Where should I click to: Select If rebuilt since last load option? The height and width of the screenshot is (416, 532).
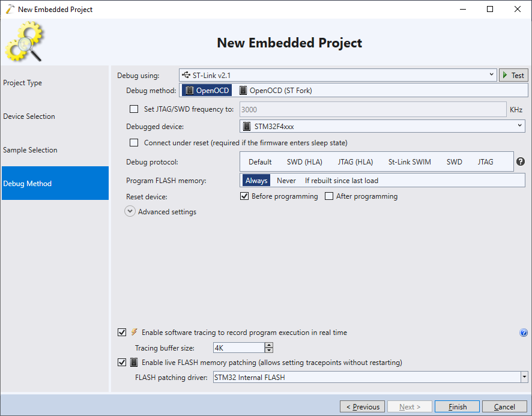click(x=341, y=181)
